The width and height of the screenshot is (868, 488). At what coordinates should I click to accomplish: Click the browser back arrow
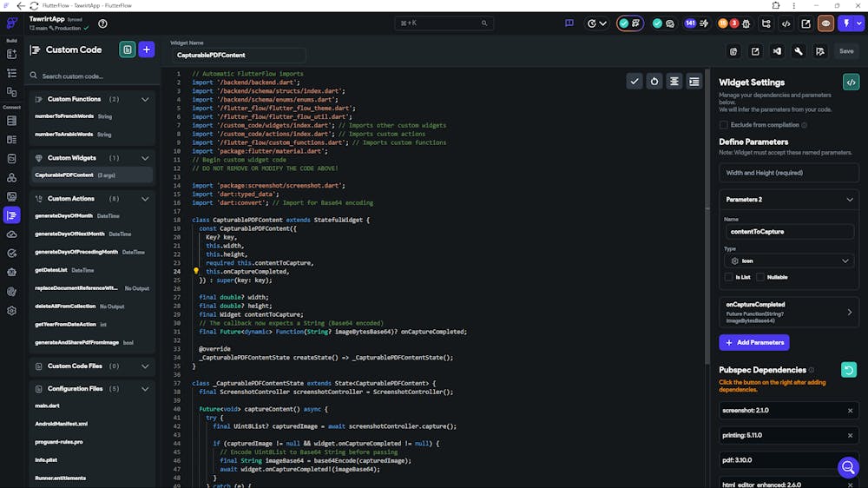coord(21,5)
